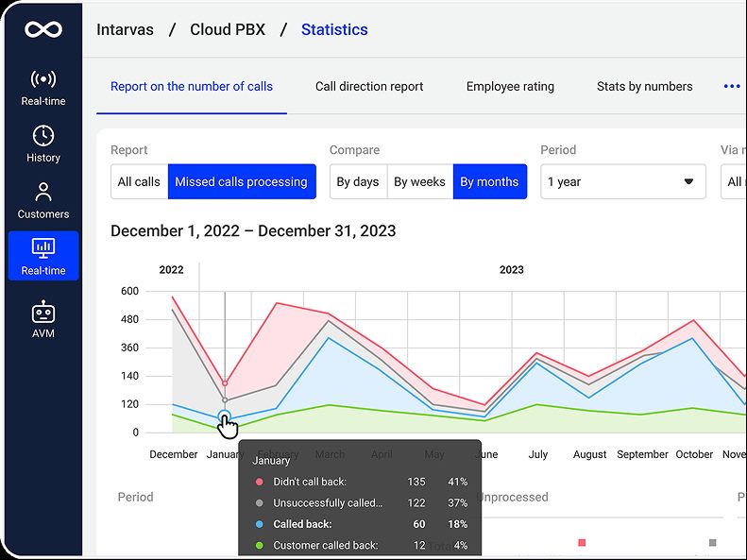
Task: Click the Customer called back green legend dot
Action: [260, 545]
